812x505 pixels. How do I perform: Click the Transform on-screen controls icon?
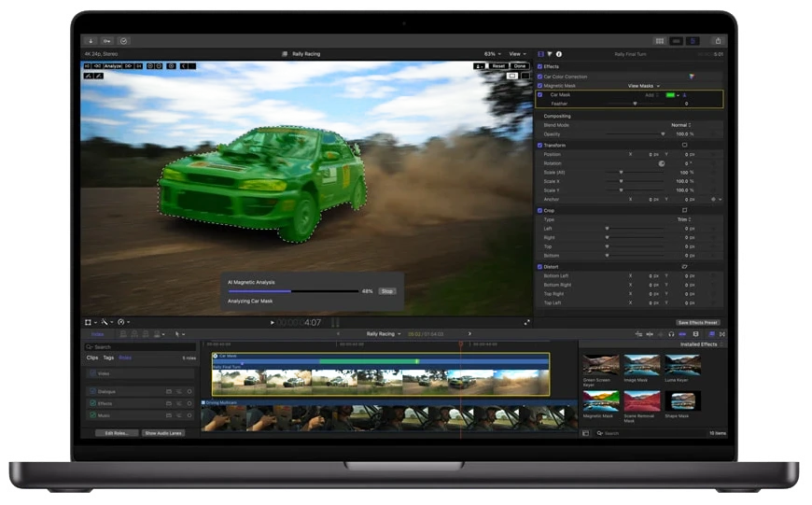pos(684,145)
